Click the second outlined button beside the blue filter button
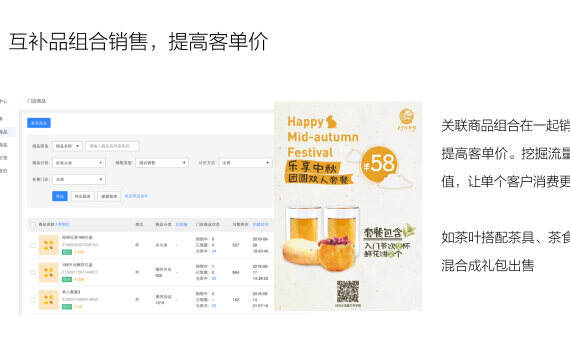Viewport: 570px width, 360px height. pyautogui.click(x=109, y=196)
